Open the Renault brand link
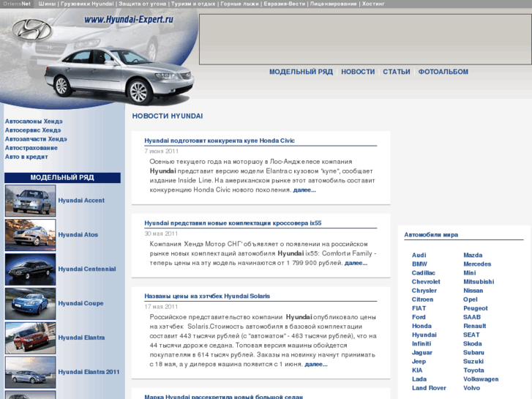Image resolution: width=532 pixels, height=399 pixels. click(x=475, y=326)
